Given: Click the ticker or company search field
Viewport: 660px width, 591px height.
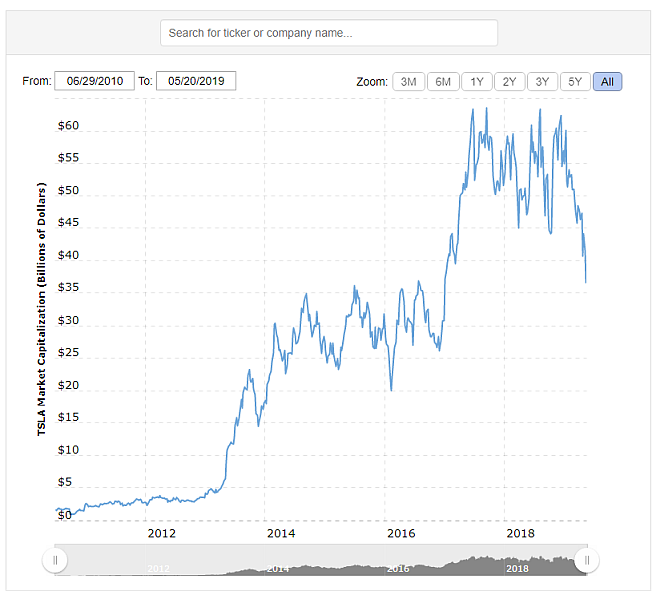Looking at the screenshot, I should click(328, 33).
